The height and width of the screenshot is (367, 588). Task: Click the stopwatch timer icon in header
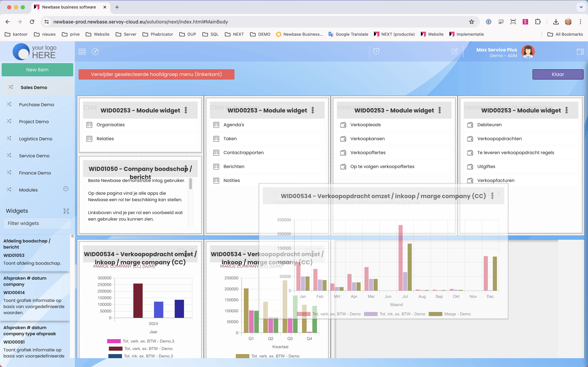tap(376, 51)
